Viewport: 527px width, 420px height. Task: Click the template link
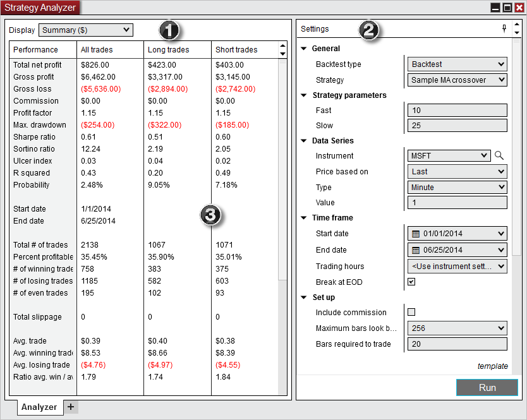(493, 366)
